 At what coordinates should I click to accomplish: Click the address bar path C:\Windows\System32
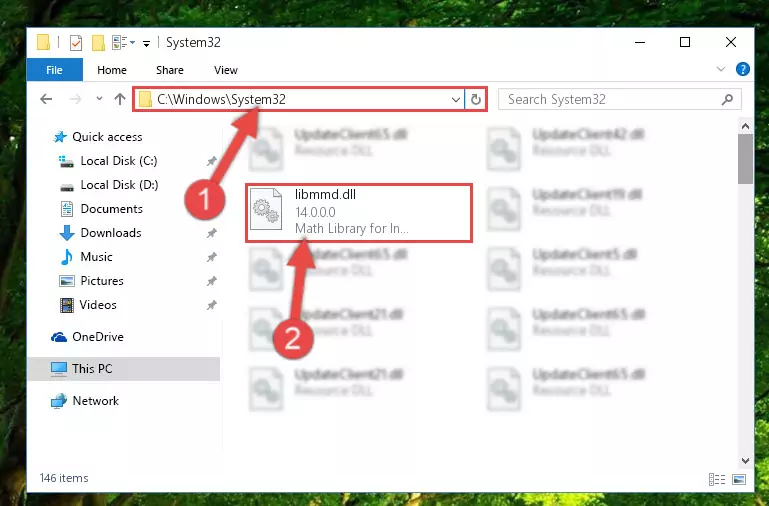coord(221,100)
